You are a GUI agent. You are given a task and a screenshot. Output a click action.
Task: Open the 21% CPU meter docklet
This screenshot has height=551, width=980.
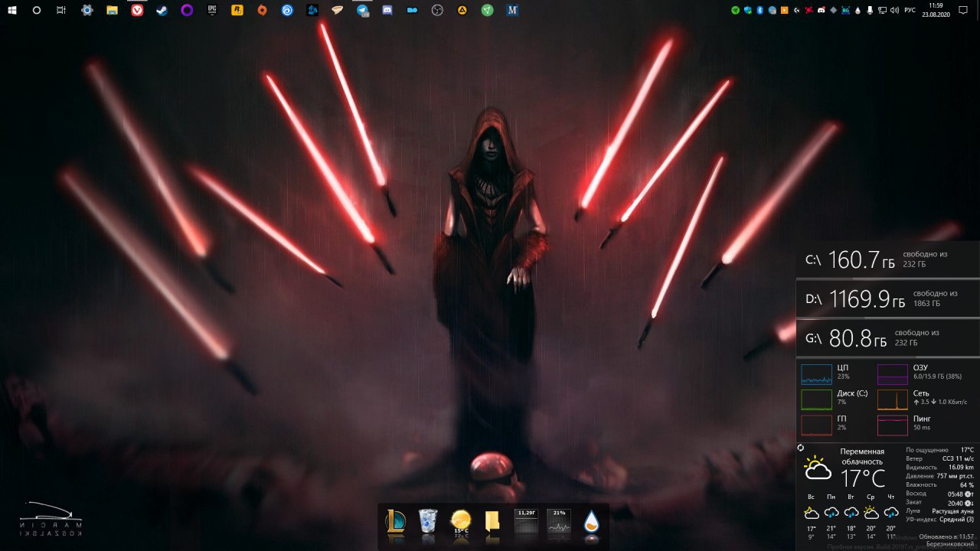tap(559, 522)
